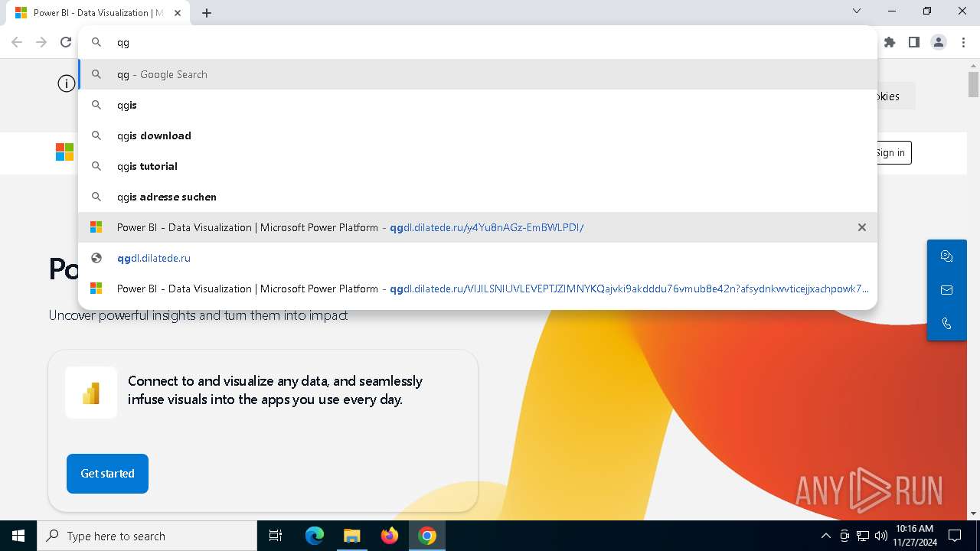
Task: Open the Extensions puzzle icon
Action: point(890,42)
